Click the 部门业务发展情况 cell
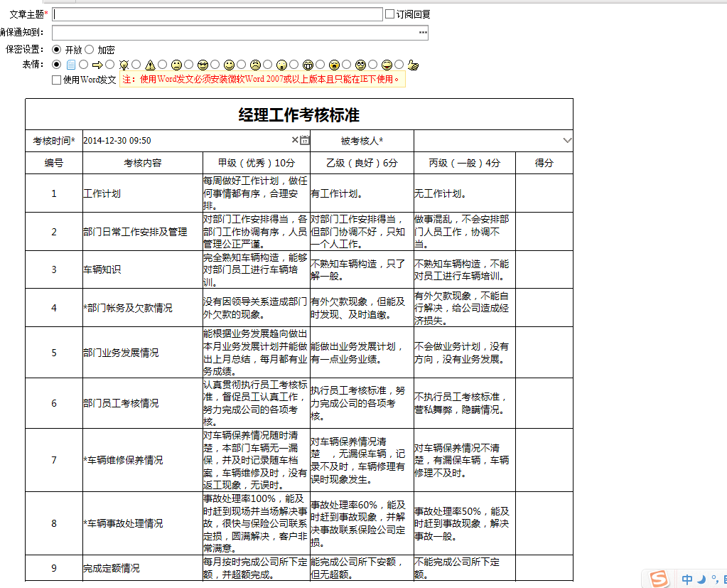The height and width of the screenshot is (588, 727). [x=143, y=353]
